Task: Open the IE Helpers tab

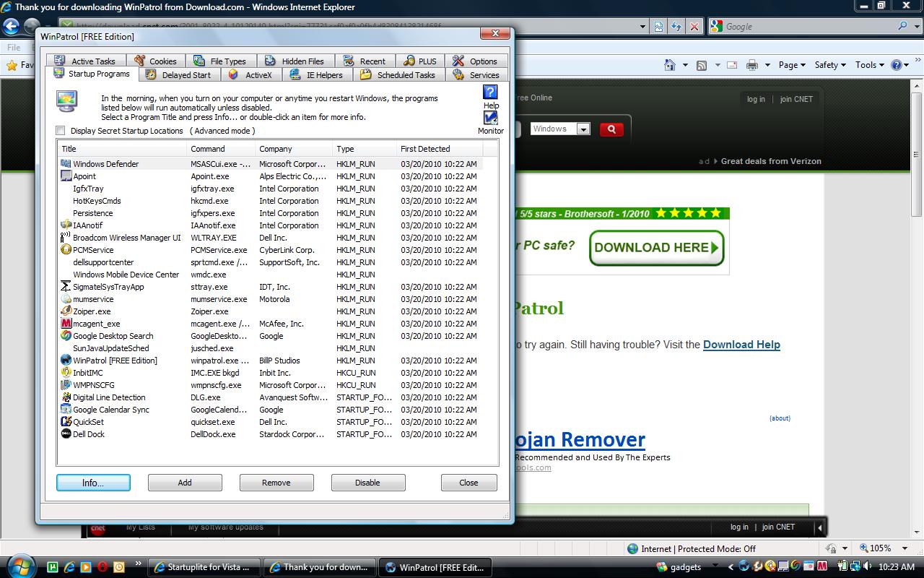Action: pyautogui.click(x=316, y=74)
